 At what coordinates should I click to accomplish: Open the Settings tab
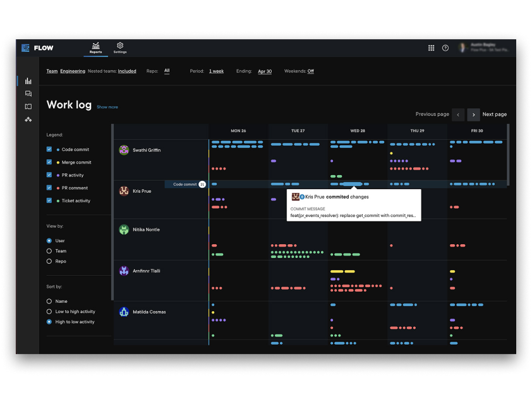coord(120,48)
